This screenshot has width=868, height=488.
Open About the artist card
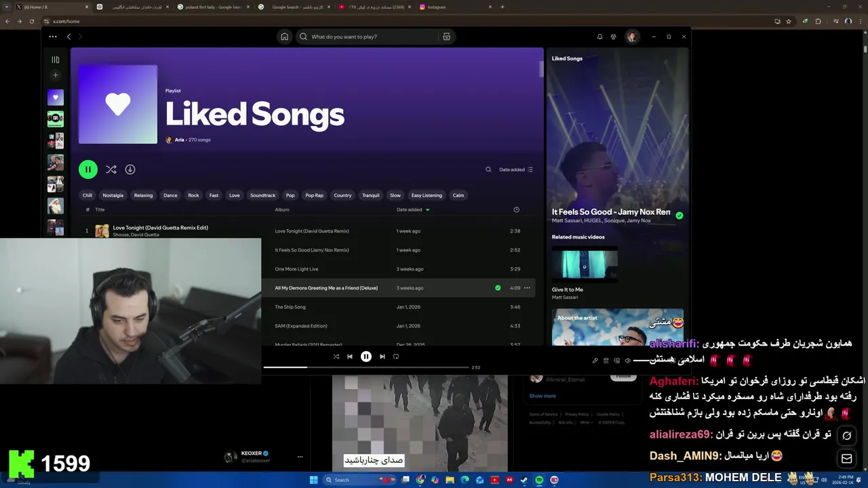pyautogui.click(x=618, y=327)
